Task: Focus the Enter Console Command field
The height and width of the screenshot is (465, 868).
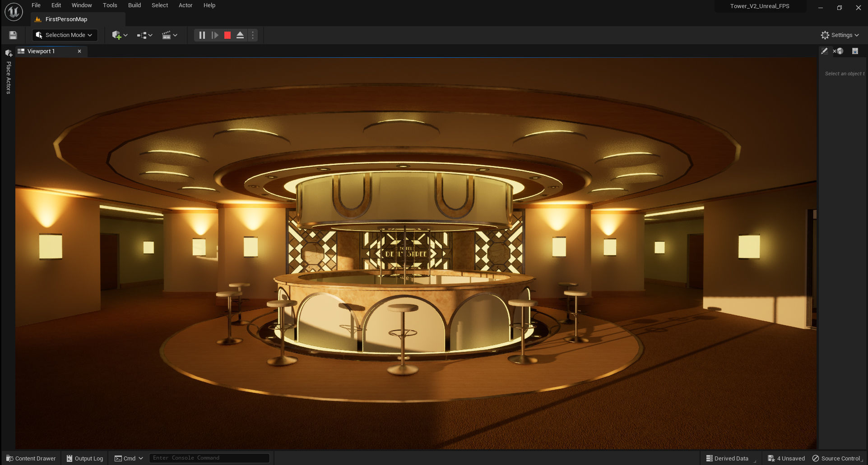Action: [209, 458]
